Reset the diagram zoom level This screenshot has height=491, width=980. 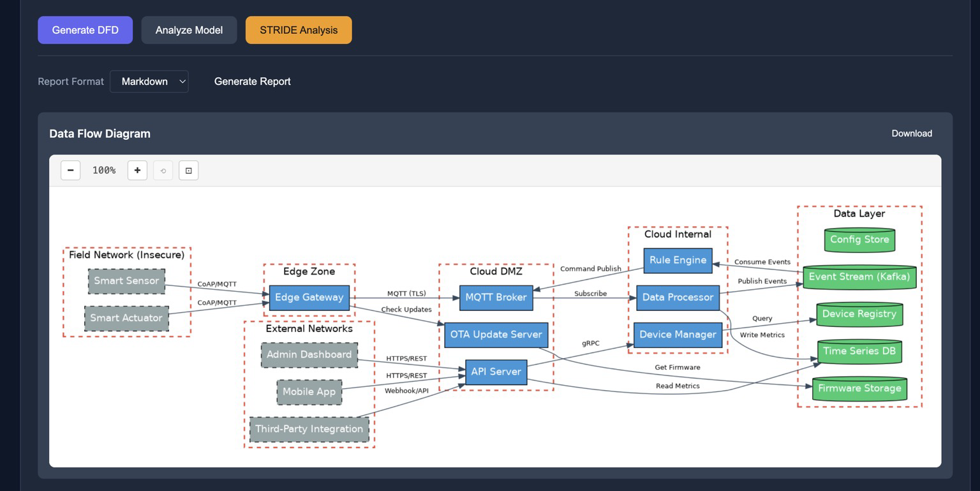tap(163, 170)
